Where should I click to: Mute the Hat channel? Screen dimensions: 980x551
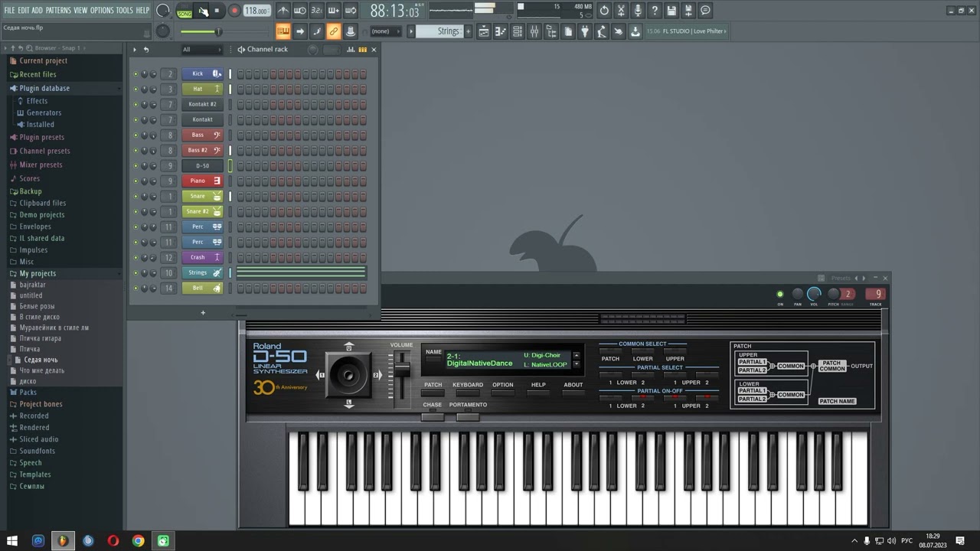pos(136,89)
